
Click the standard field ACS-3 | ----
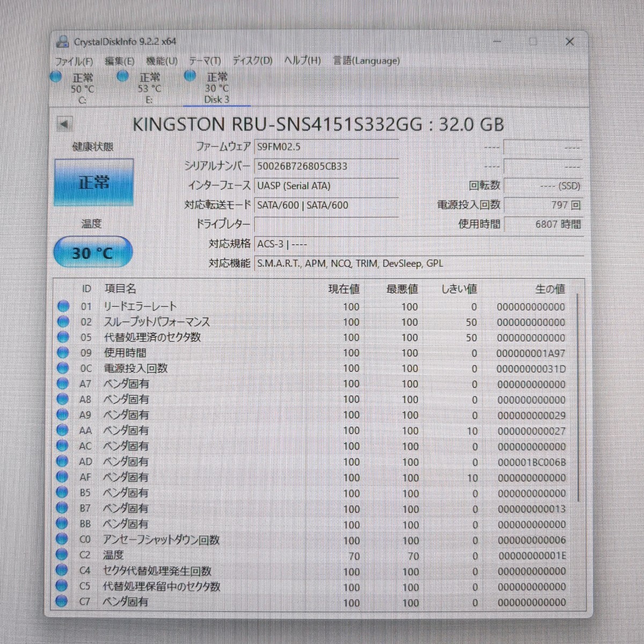[419, 244]
